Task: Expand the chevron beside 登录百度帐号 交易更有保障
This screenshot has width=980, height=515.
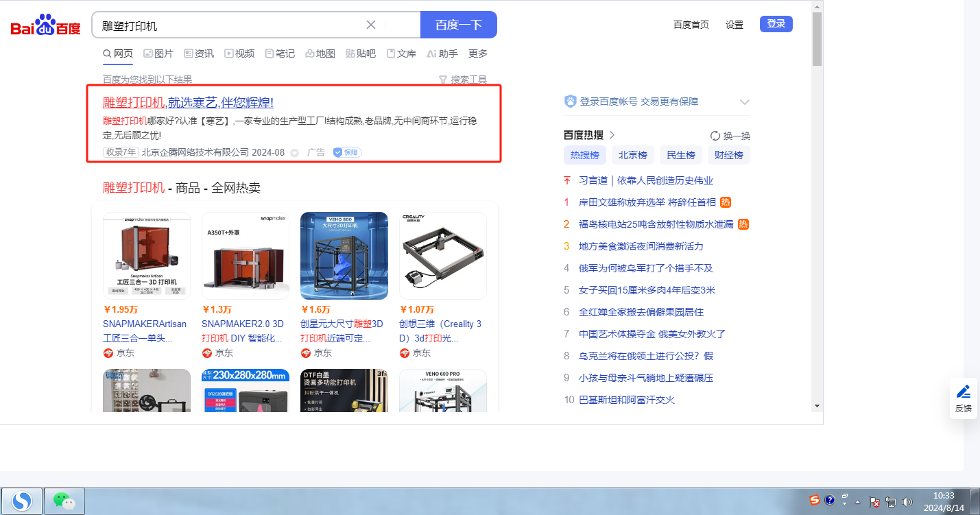Action: (745, 102)
